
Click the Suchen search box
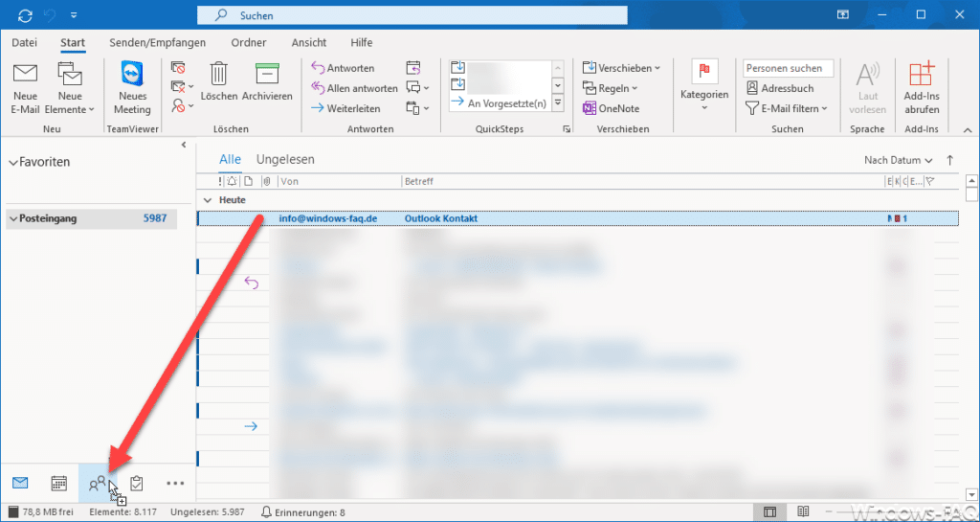[412, 15]
